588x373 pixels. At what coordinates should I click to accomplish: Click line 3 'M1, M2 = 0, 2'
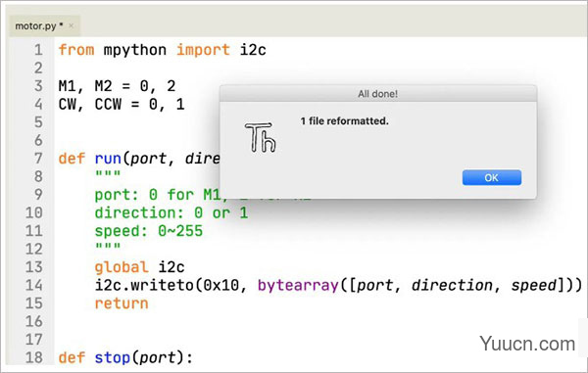tap(117, 86)
